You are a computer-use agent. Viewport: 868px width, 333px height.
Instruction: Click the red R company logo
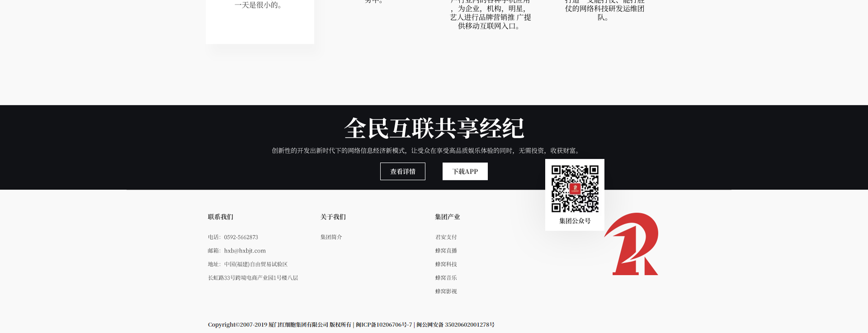point(632,244)
